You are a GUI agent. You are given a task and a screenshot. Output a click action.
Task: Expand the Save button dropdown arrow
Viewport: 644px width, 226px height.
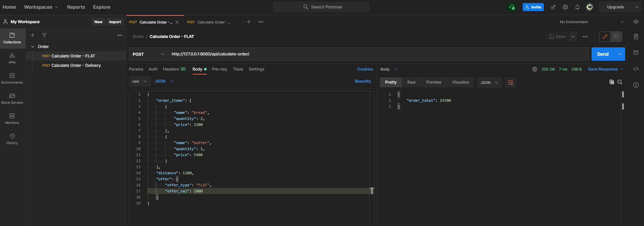pyautogui.click(x=573, y=37)
